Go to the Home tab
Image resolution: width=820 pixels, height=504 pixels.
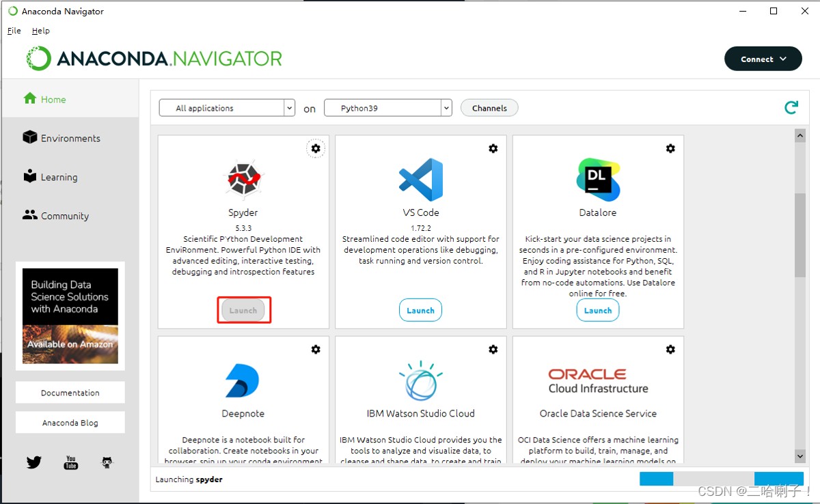click(x=70, y=99)
